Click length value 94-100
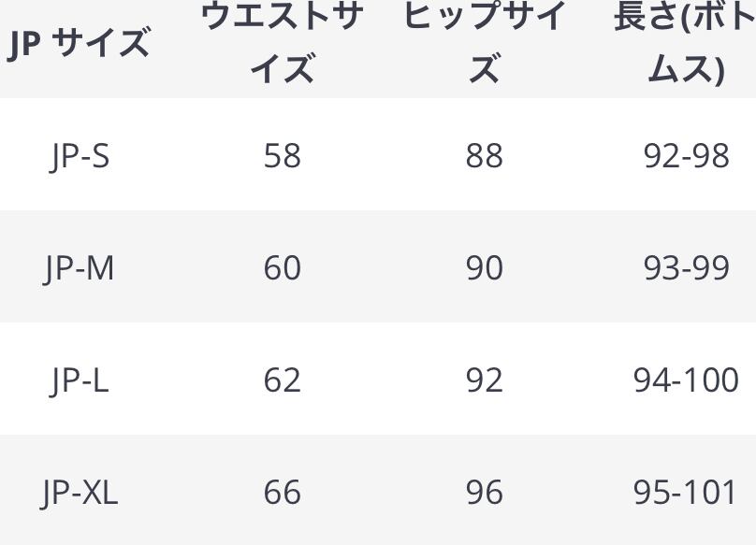Image resolution: width=756 pixels, height=545 pixels. click(x=686, y=380)
